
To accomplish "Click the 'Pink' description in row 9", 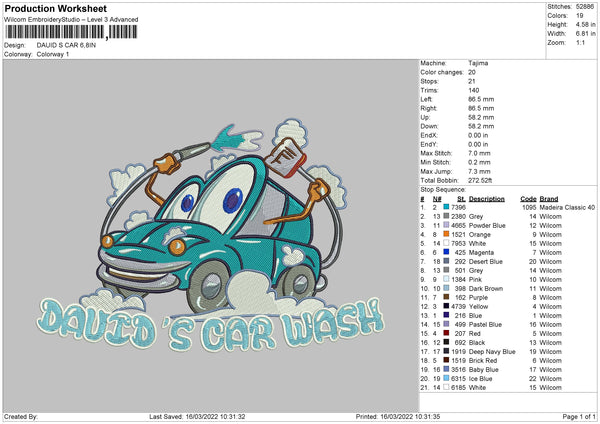I will [475, 279].
